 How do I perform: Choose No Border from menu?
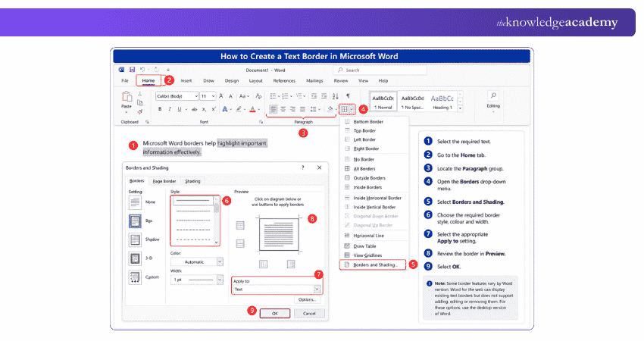(364, 159)
